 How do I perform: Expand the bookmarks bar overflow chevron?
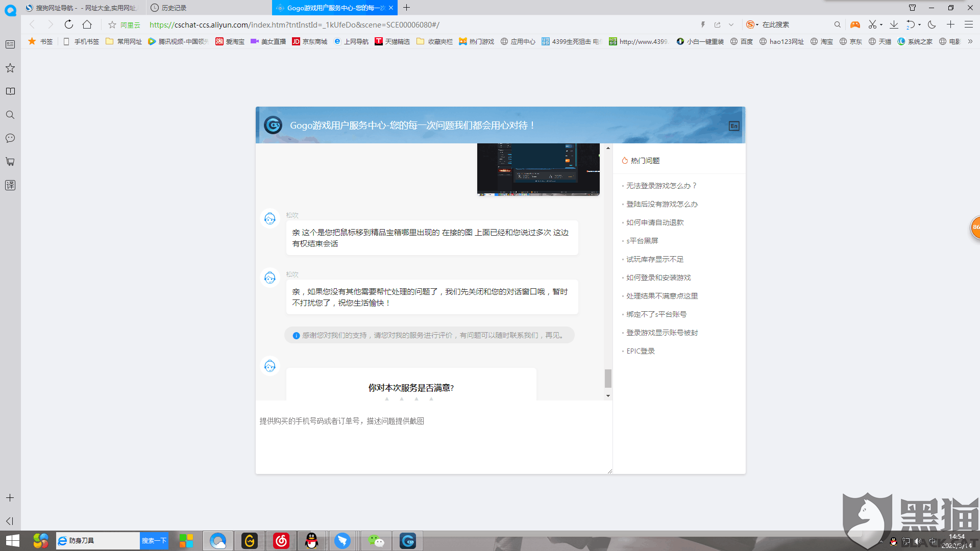970,41
